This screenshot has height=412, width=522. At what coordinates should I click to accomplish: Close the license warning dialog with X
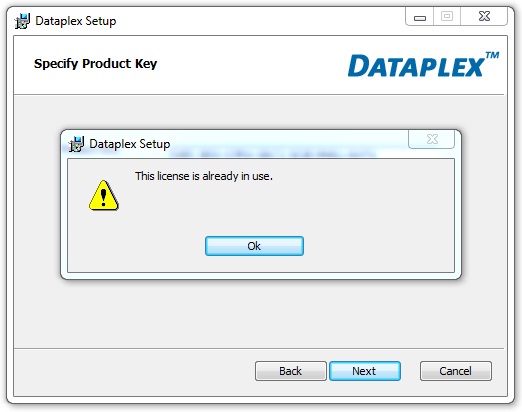point(432,139)
